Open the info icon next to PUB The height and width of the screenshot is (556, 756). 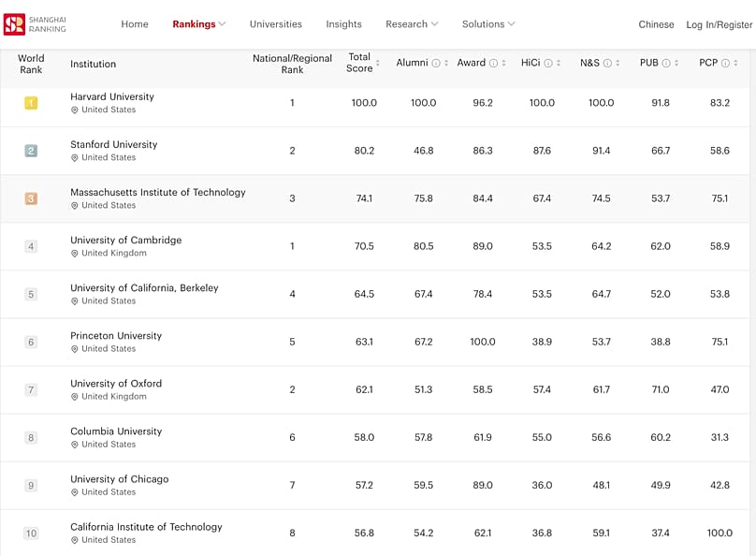[x=666, y=63]
